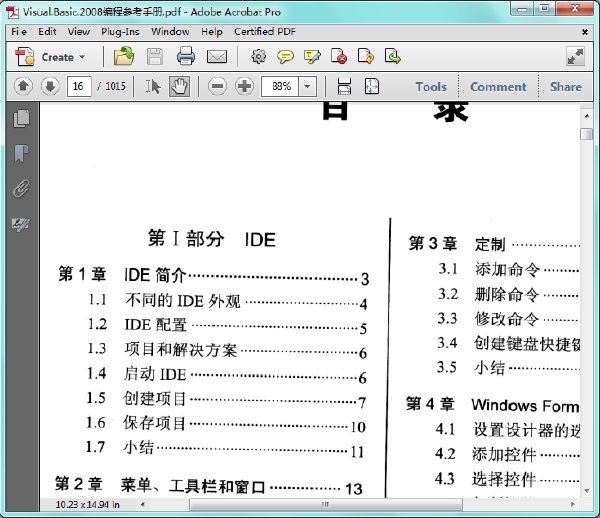Viewport: 600px width, 518px height.
Task: Open the Certified PDF menu
Action: 265,31
